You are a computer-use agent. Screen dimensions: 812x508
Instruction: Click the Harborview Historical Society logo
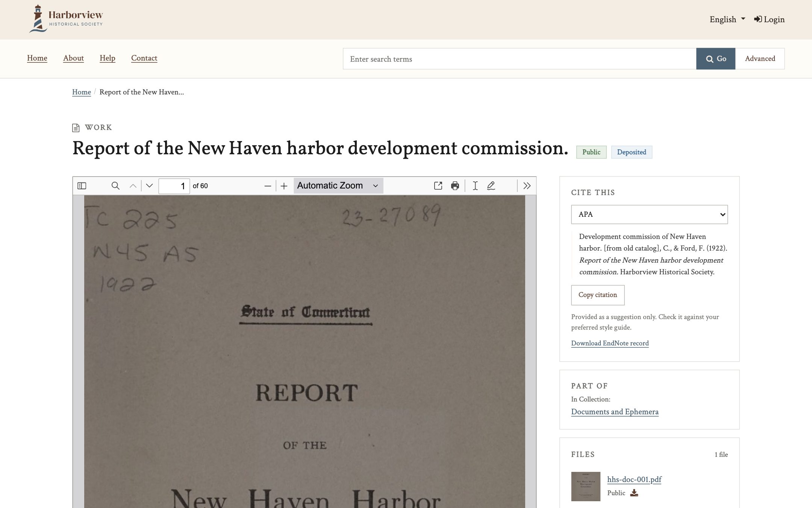[x=66, y=19]
